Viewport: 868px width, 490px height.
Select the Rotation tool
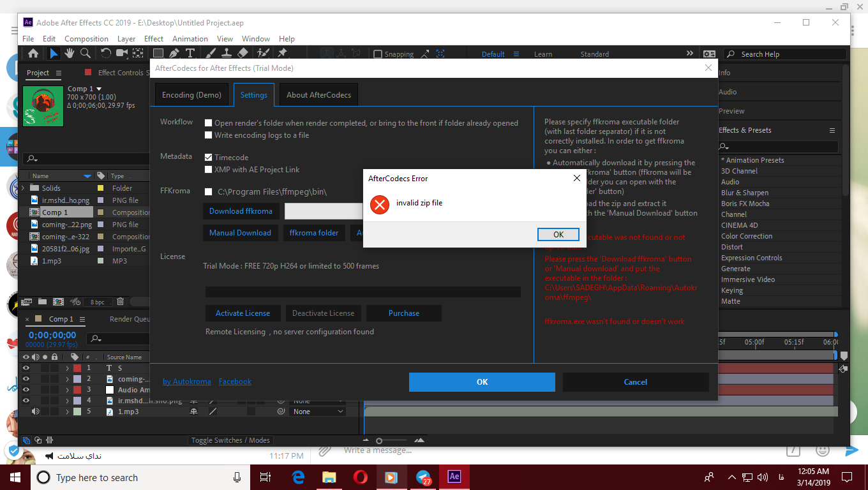106,54
